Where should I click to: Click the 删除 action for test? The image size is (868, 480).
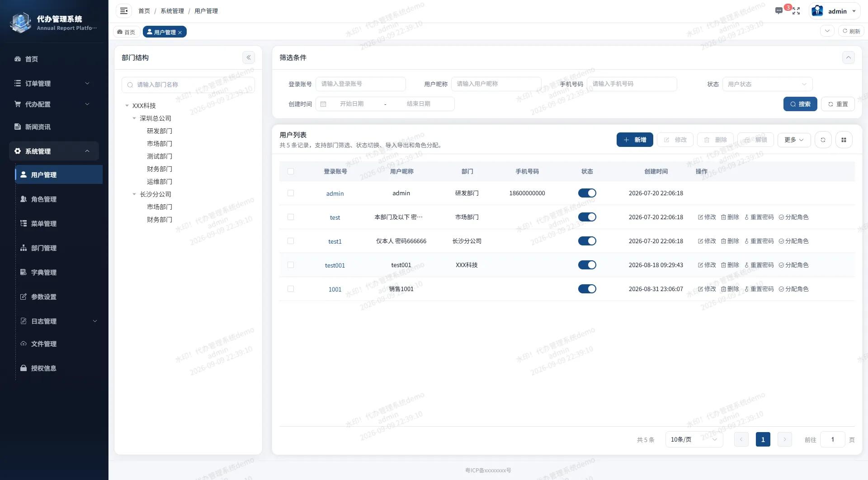click(730, 217)
